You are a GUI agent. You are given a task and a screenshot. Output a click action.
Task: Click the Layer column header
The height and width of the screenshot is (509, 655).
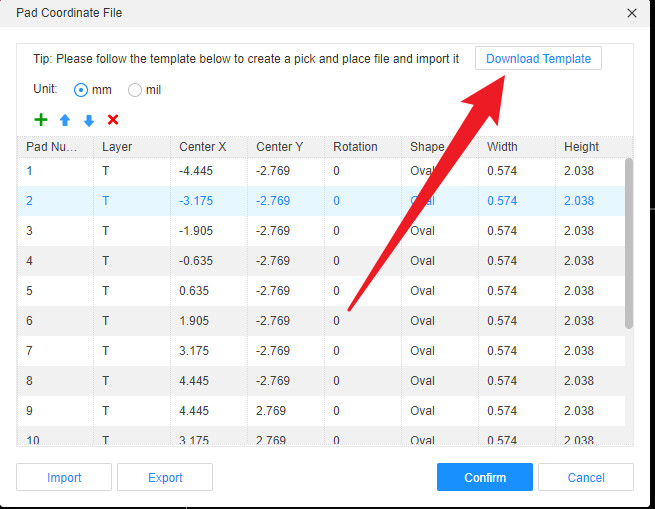[117, 147]
